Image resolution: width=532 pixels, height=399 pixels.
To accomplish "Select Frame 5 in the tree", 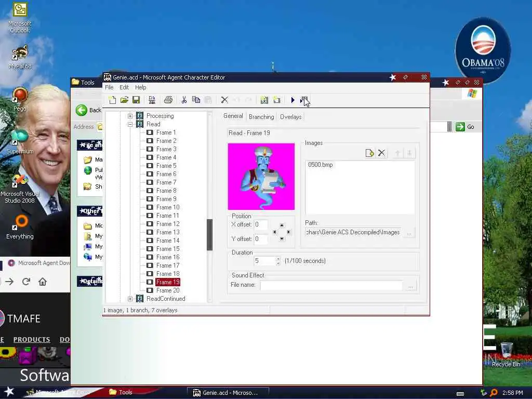I will 166,166.
